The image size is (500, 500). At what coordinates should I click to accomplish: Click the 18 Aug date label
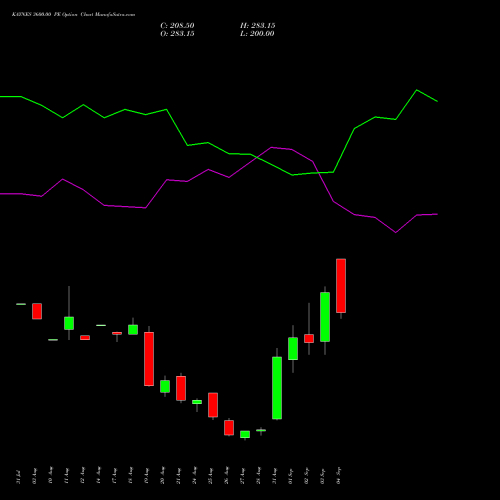pos(131,476)
